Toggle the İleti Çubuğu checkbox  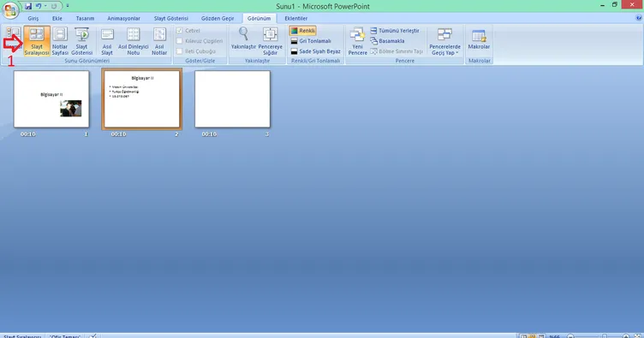180,51
